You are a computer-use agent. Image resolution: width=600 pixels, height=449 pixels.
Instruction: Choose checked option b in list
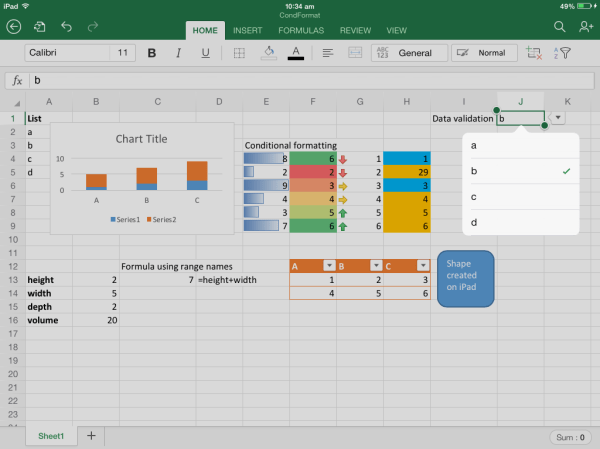(520, 171)
